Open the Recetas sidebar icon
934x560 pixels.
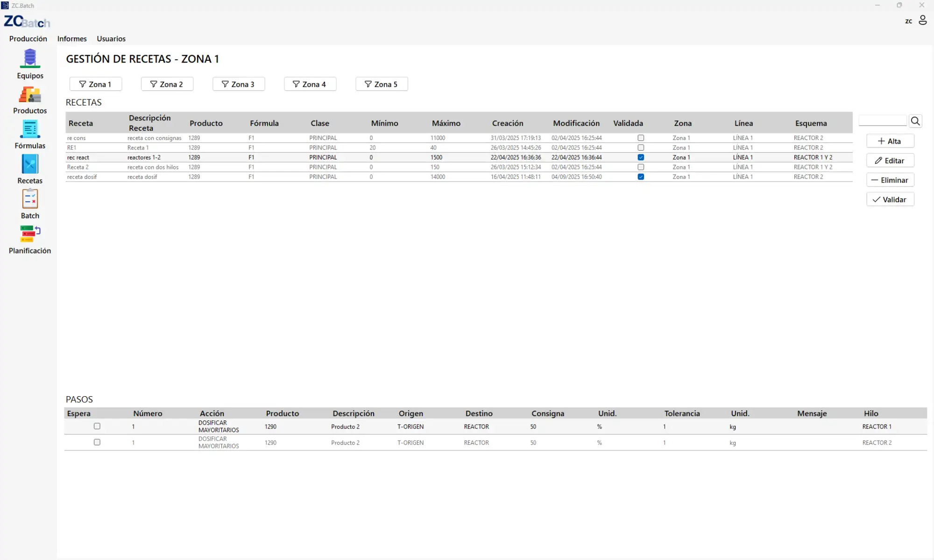[30, 164]
